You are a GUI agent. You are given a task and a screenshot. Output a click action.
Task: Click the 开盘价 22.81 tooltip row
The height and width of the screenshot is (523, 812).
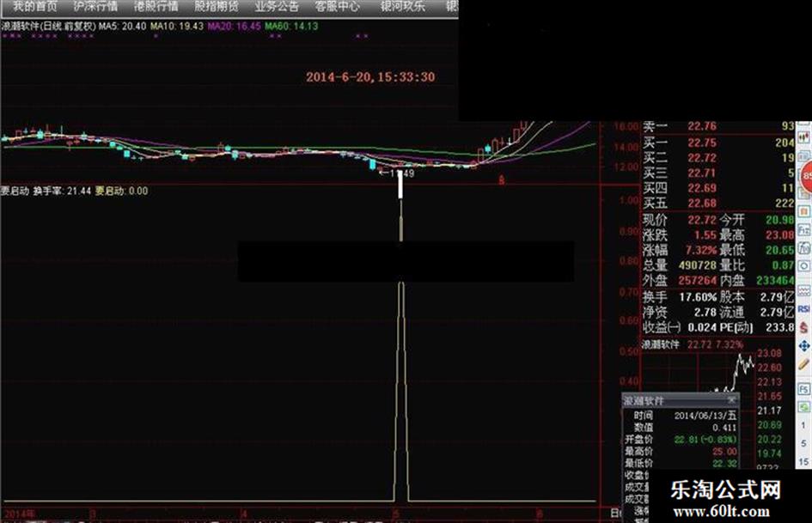point(681,439)
